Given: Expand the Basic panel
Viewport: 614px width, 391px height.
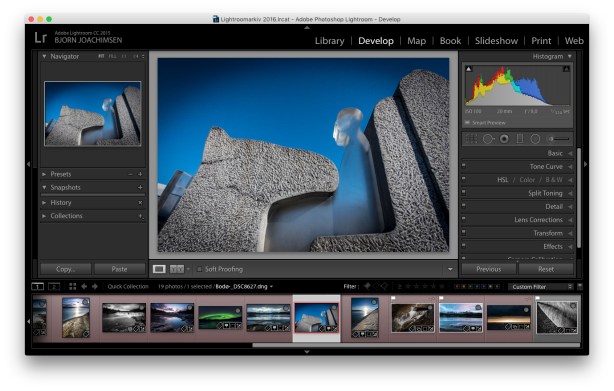Looking at the screenshot, I should [570, 153].
